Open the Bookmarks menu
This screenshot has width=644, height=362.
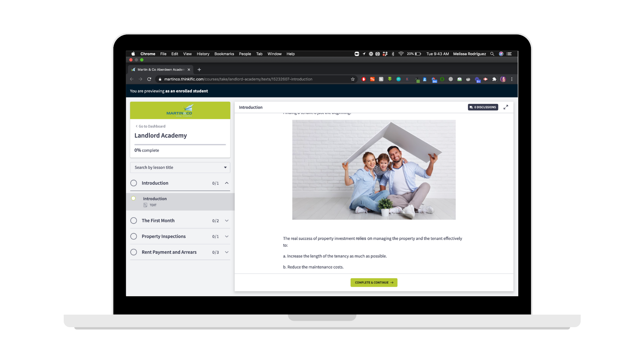pyautogui.click(x=224, y=54)
